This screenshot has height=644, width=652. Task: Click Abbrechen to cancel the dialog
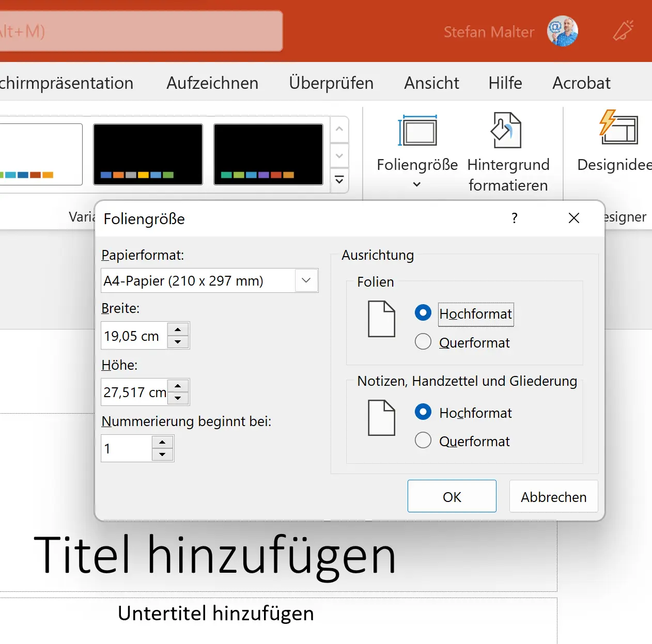coord(553,496)
